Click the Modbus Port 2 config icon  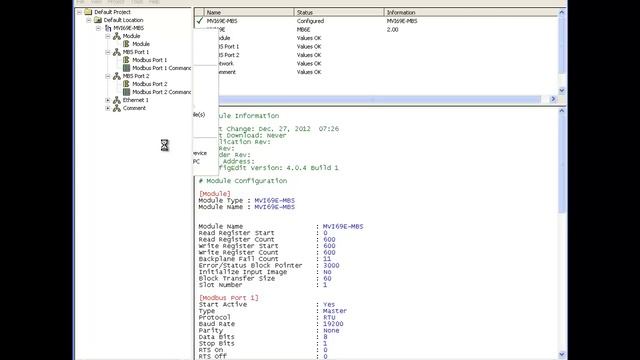point(127,84)
